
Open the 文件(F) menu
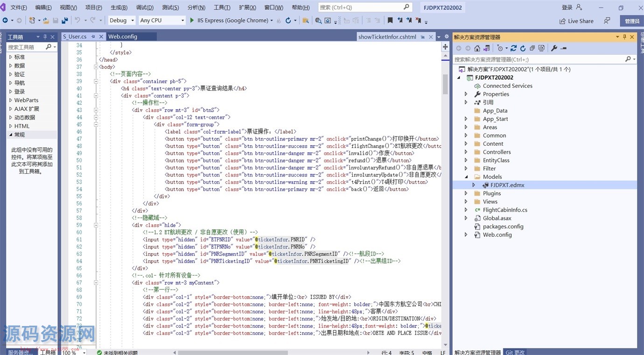tap(19, 7)
